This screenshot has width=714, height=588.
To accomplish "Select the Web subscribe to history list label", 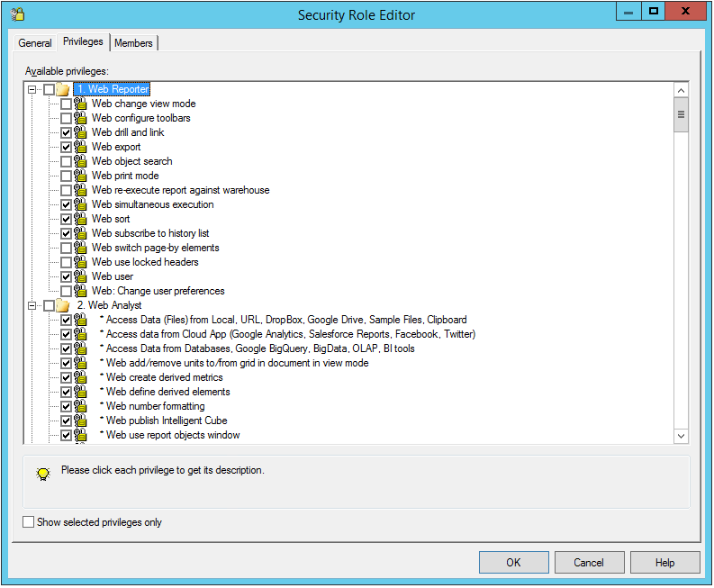I will click(150, 233).
